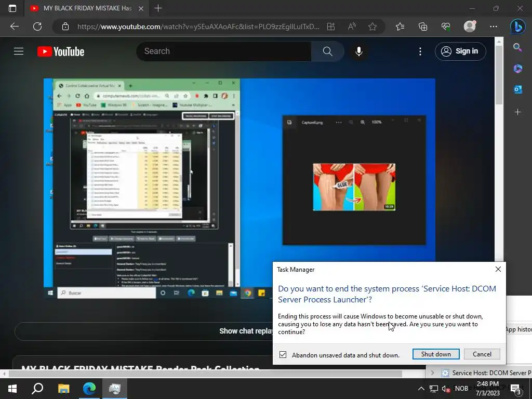Open the Bing Chat sidebar button
The width and height of the screenshot is (532, 399).
518,26
